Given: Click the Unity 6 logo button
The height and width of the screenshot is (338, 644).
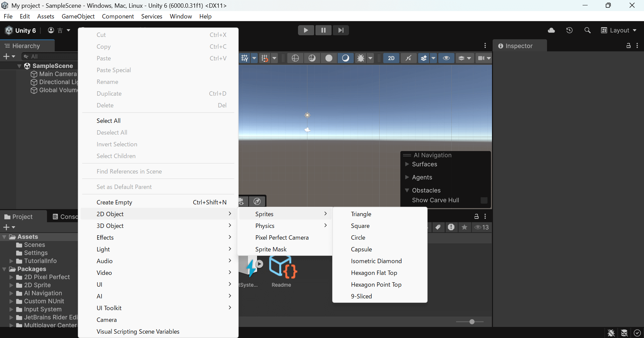Looking at the screenshot, I should coord(21,30).
